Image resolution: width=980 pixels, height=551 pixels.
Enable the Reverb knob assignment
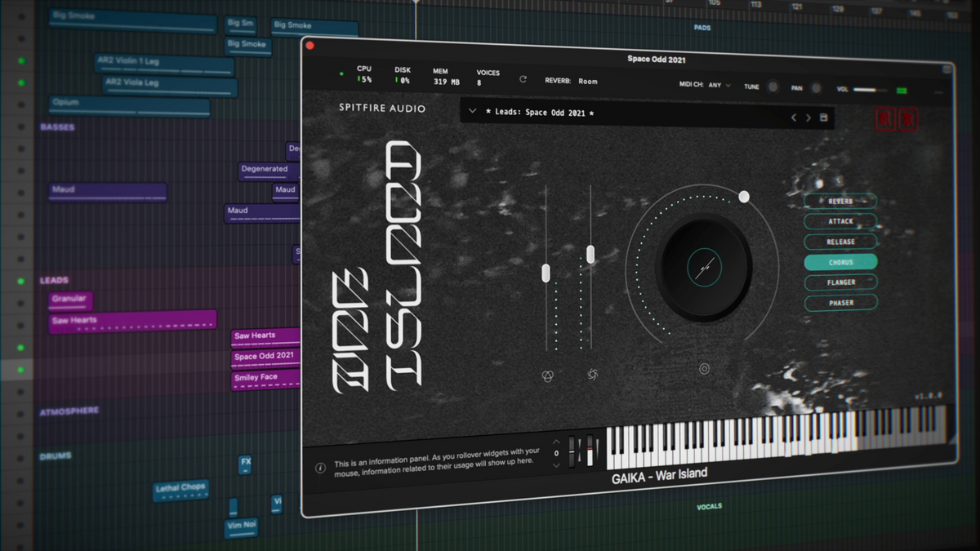coord(840,201)
